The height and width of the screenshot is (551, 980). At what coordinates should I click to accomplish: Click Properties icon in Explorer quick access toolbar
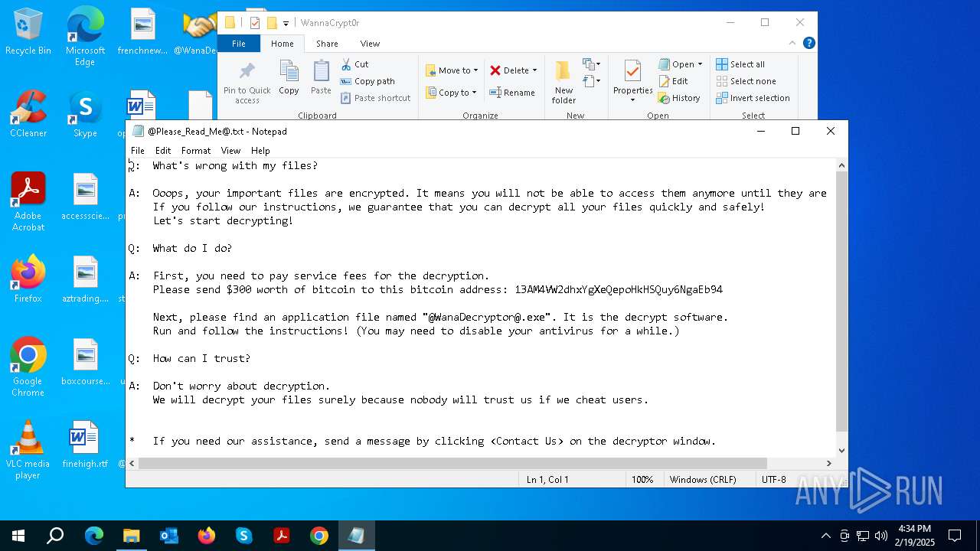tap(255, 23)
